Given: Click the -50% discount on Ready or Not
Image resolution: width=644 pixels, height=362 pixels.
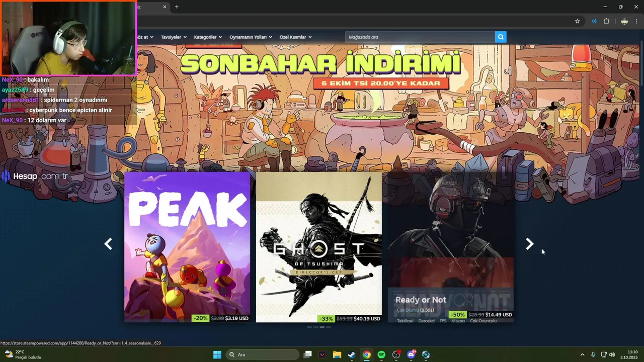Looking at the screenshot, I should (457, 315).
